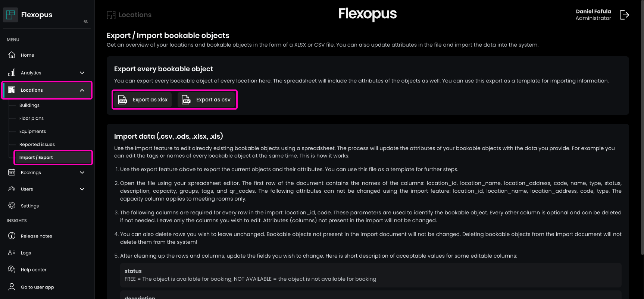Expand the Bookings submenu chevron
Viewport: 644px width, 299px height.
click(82, 172)
